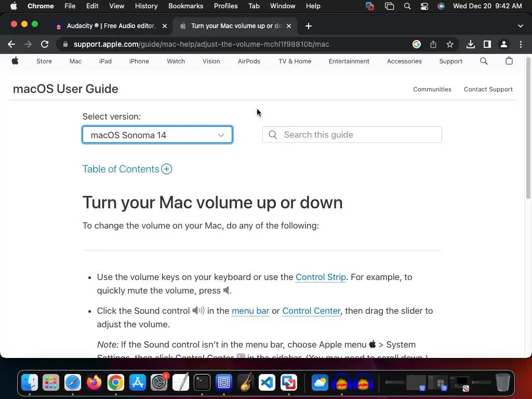
Task: Open the Trash in the Dock
Action: pyautogui.click(x=503, y=382)
